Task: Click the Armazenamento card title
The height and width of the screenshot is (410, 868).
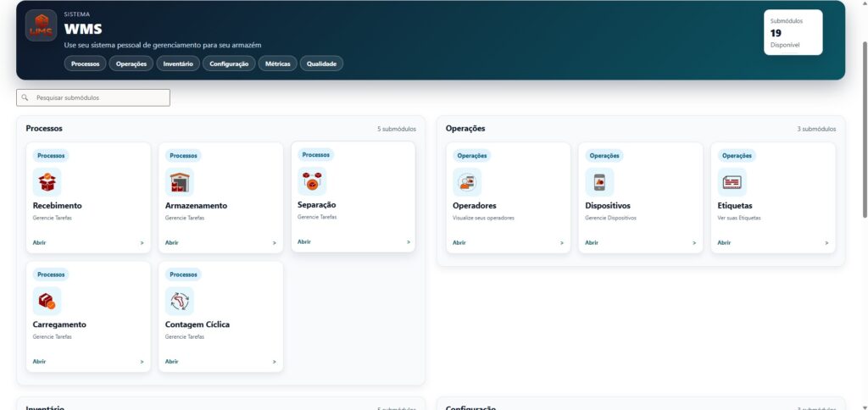Action: pos(196,206)
